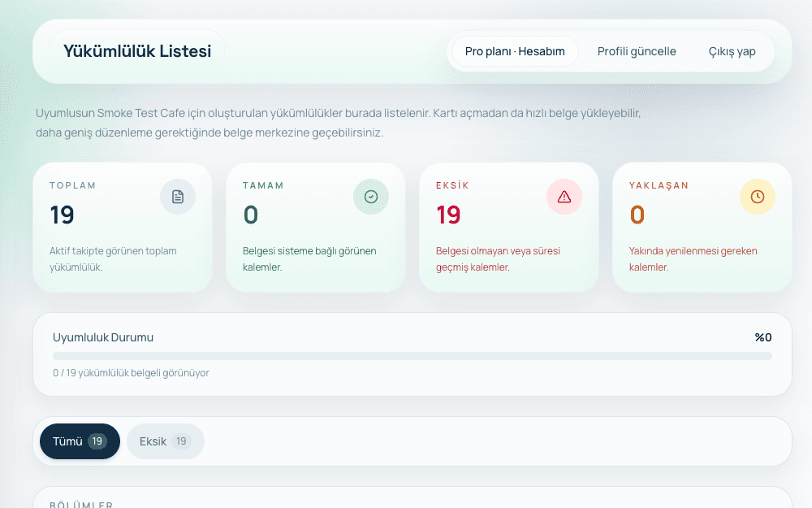The width and height of the screenshot is (812, 508).
Task: Click the Tamam count 0
Action: tap(251, 215)
